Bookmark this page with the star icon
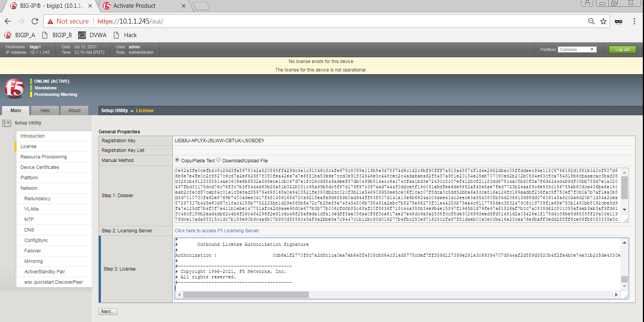The width and height of the screenshot is (644, 322). click(x=603, y=21)
